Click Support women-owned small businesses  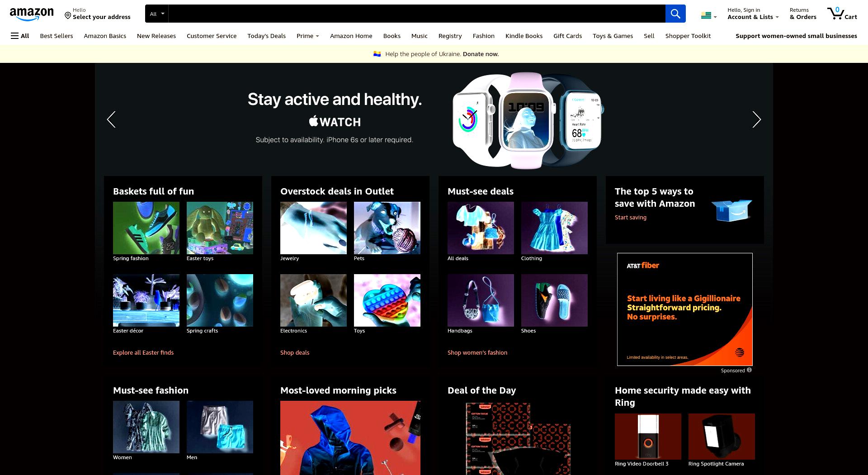pos(796,36)
